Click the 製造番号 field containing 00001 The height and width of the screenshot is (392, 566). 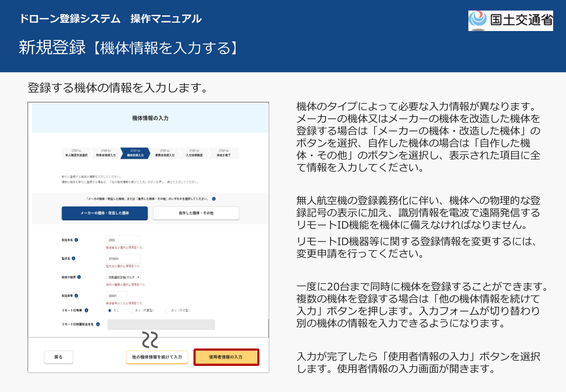tap(116, 296)
